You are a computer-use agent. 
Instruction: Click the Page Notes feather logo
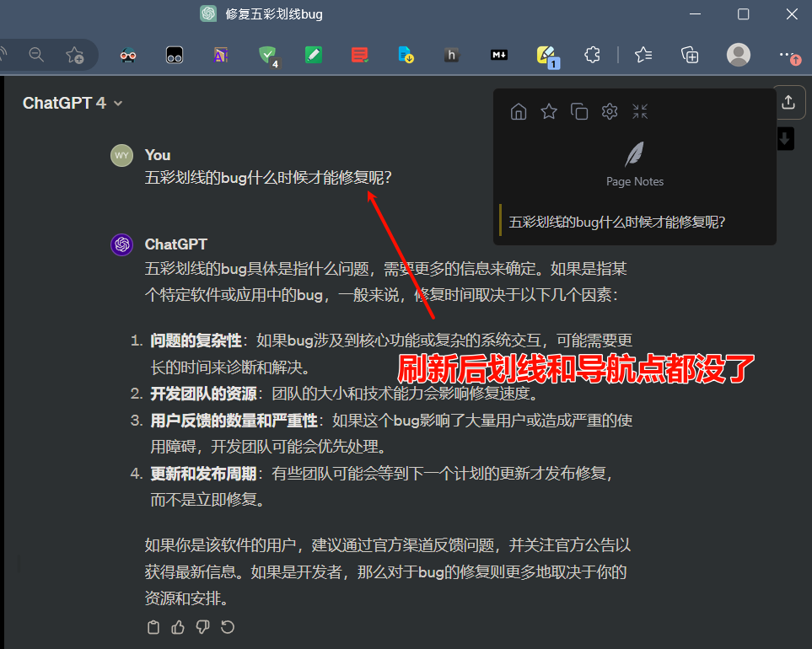634,154
